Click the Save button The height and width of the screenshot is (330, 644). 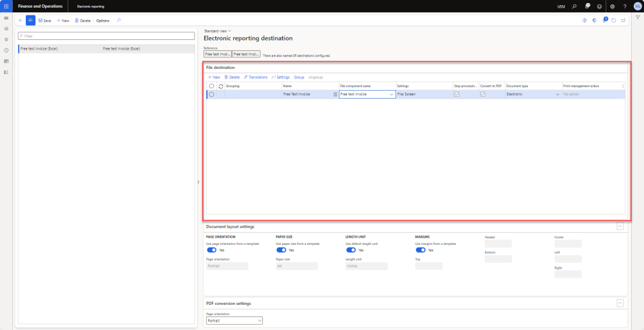[44, 21]
